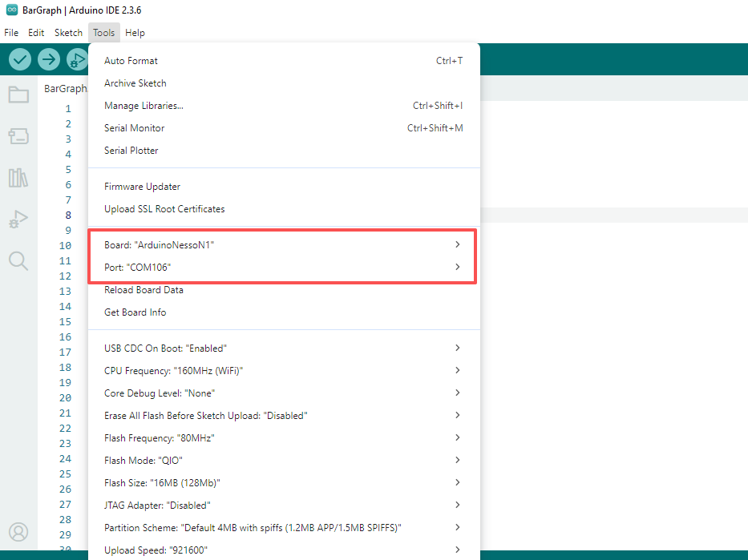Expand the USB CDC On Boot submenu

(x=282, y=348)
